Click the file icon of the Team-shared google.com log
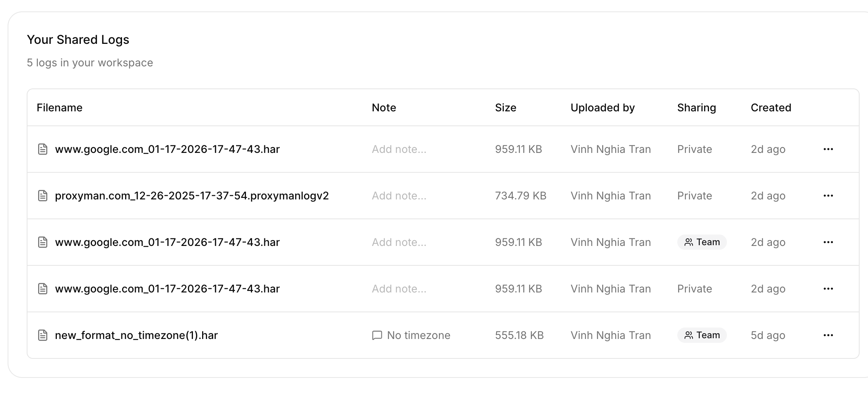868x408 pixels. click(43, 242)
